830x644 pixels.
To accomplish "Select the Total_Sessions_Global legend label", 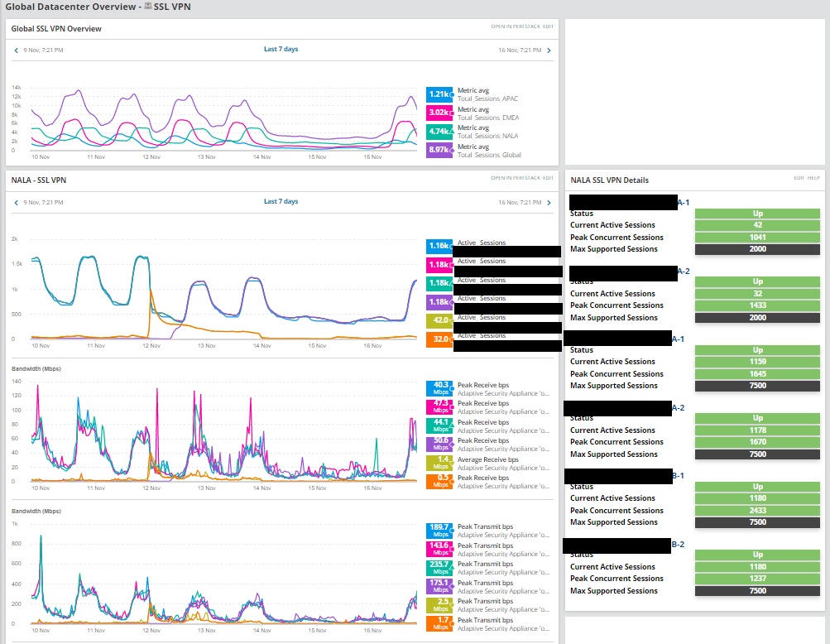I will click(489, 155).
